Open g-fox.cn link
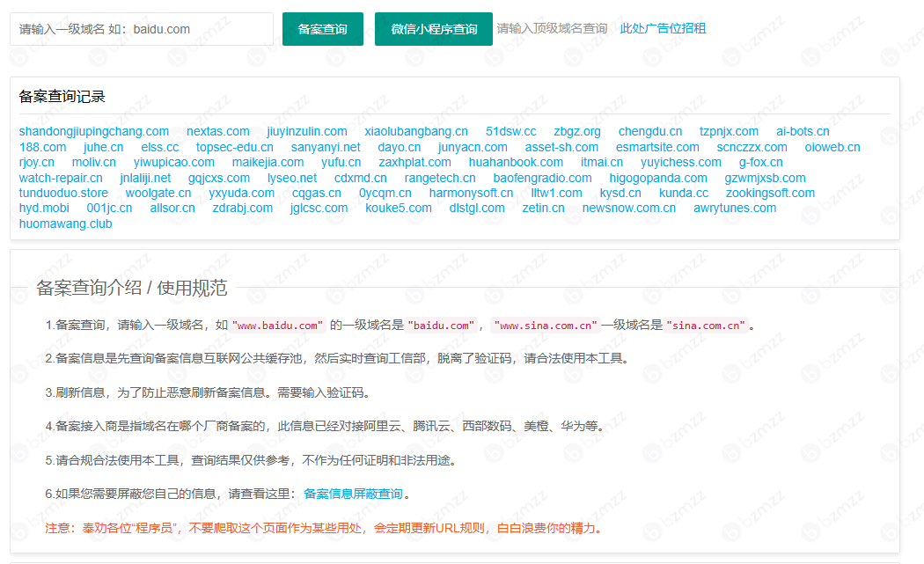This screenshot has width=924, height=564. pyautogui.click(x=761, y=162)
